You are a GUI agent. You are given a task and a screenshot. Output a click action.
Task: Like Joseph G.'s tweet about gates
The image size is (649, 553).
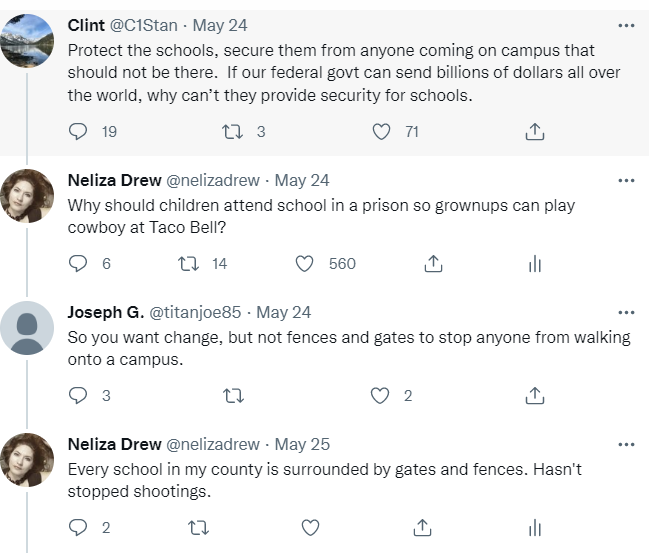point(381,396)
